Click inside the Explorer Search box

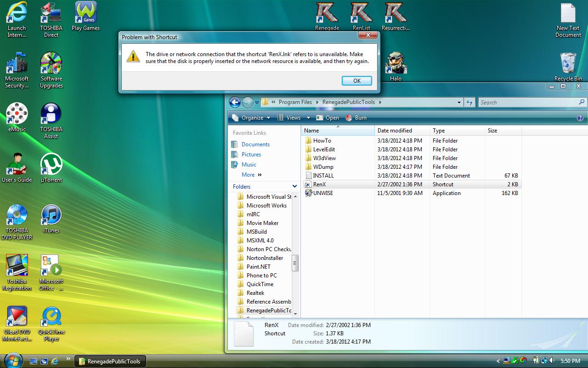[x=528, y=103]
